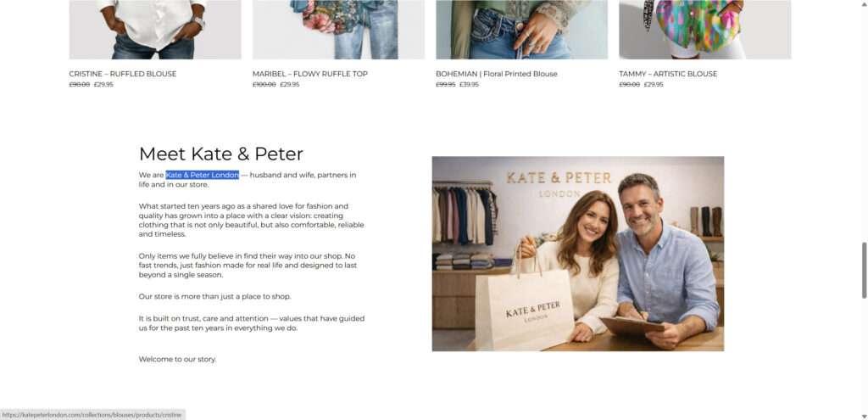Viewport: 868px width, 420px height.
Task: Click Cristine's £29.95 sale price
Action: 103,85
